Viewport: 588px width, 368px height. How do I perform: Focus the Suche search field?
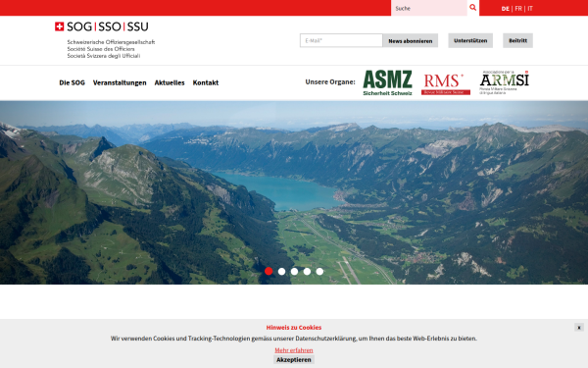428,8
